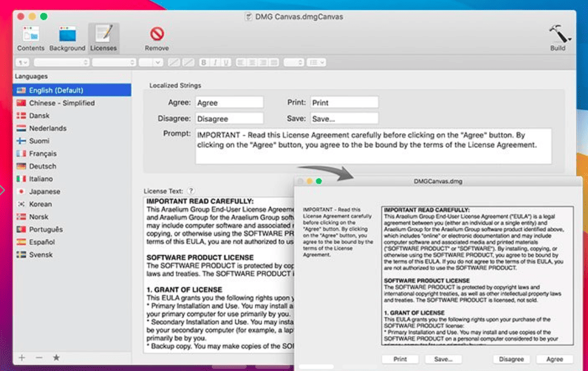
Task: Center-align the license text
Action: click(253, 62)
